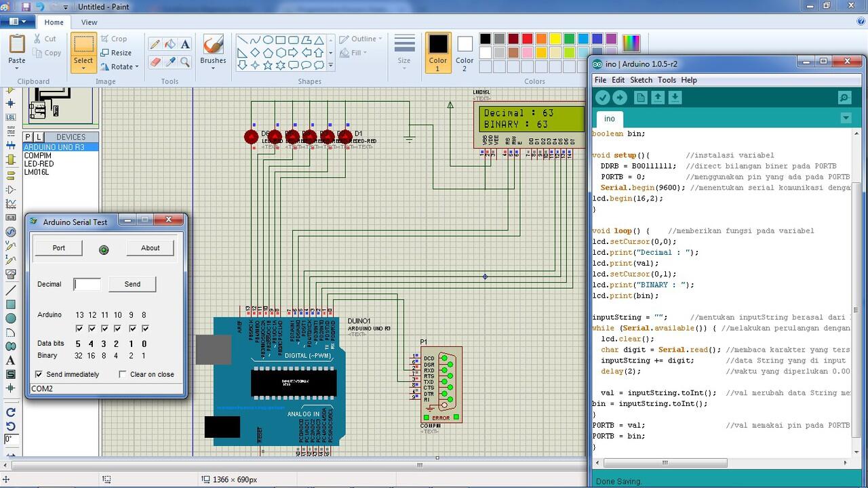Select the Color 1 button
Screen dimensions: 868x488
coord(438,52)
